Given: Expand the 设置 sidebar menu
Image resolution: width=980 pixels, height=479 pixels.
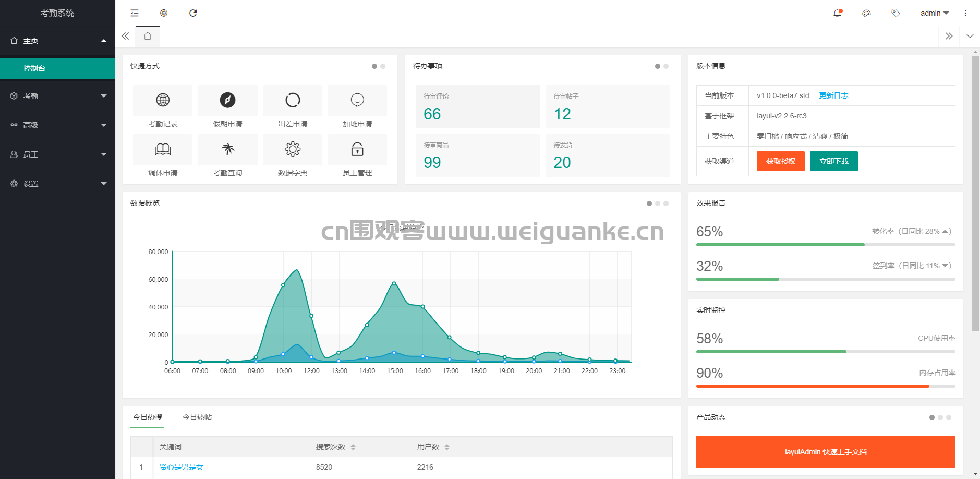Looking at the screenshot, I should click(57, 184).
